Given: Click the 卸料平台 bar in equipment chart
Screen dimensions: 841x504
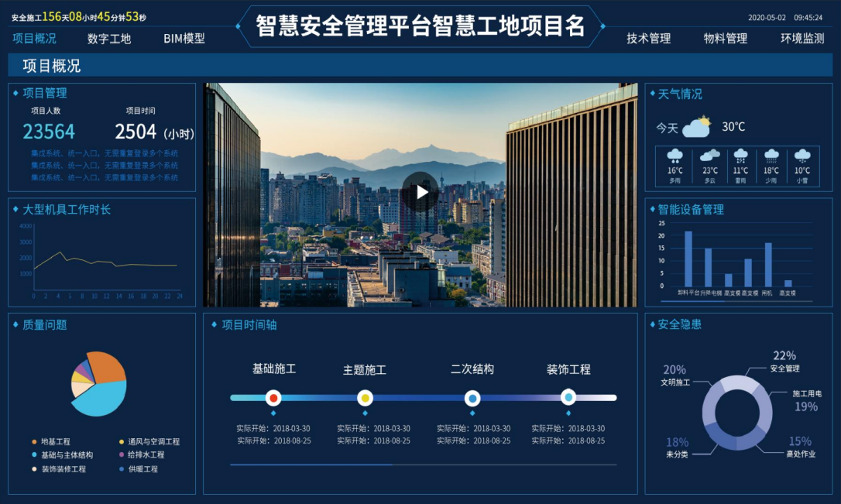Looking at the screenshot, I should coord(688,259).
